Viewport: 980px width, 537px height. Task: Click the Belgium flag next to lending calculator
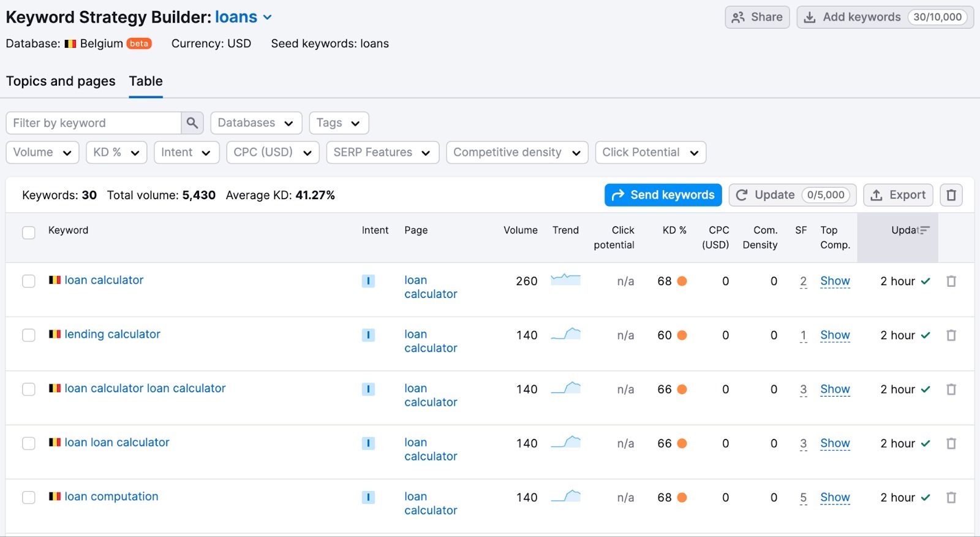click(x=55, y=334)
